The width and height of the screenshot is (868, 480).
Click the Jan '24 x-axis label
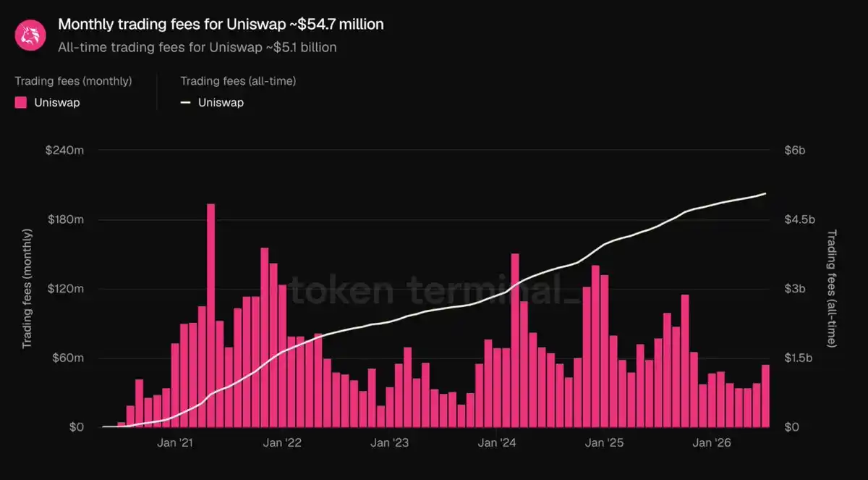click(x=498, y=443)
